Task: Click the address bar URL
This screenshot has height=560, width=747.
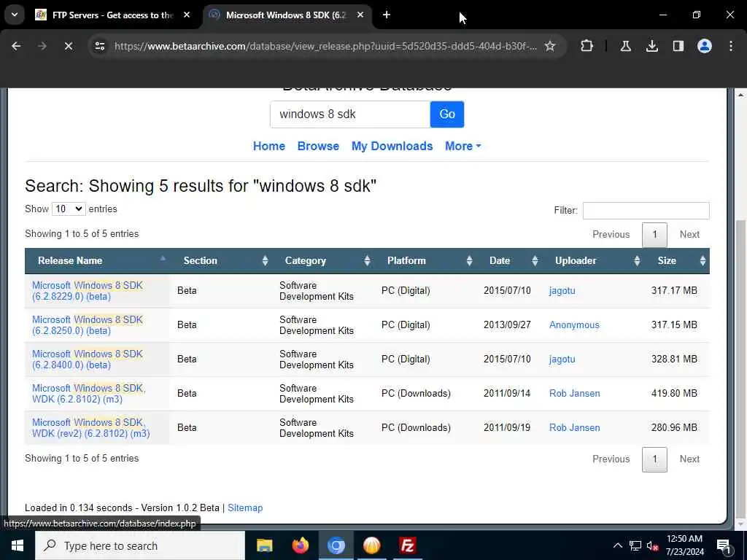Action: (x=325, y=46)
